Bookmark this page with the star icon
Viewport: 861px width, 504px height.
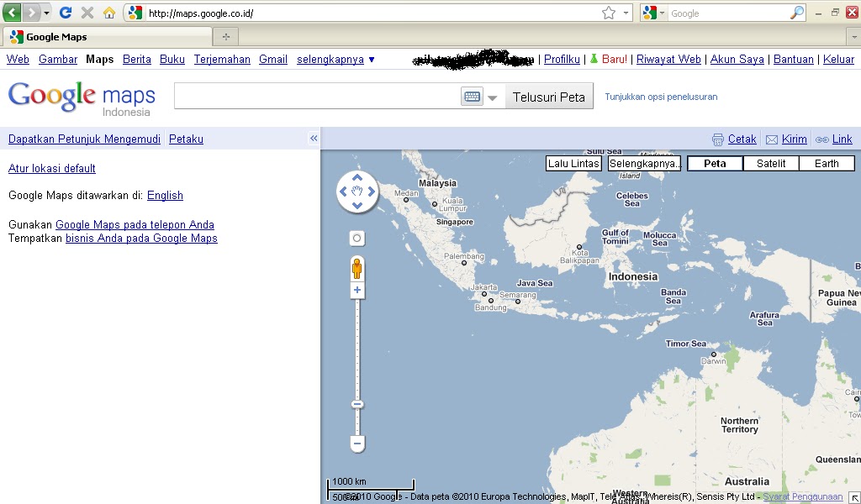tap(609, 13)
